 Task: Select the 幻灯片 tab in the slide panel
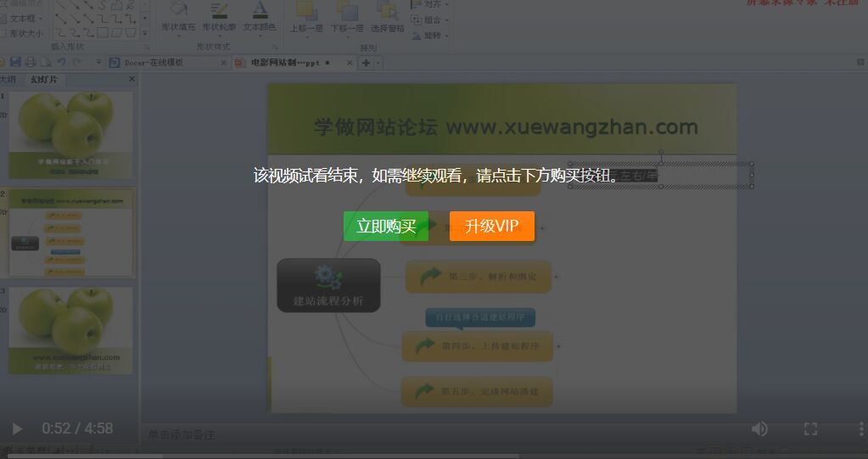(x=44, y=79)
